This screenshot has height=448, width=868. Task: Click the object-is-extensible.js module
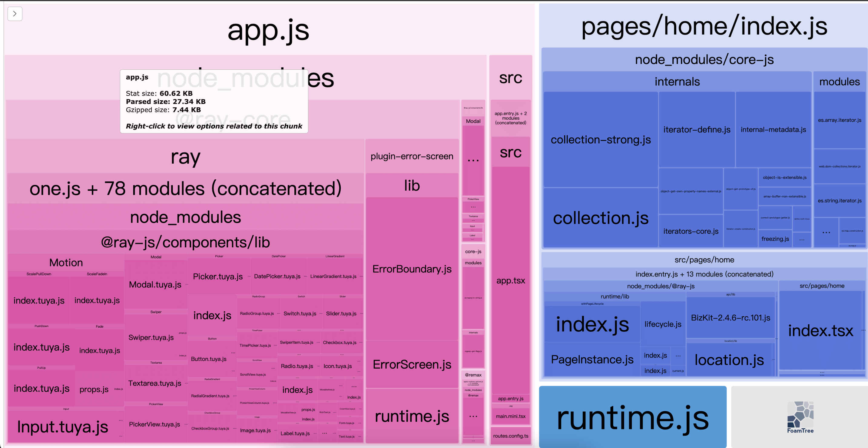tap(784, 177)
